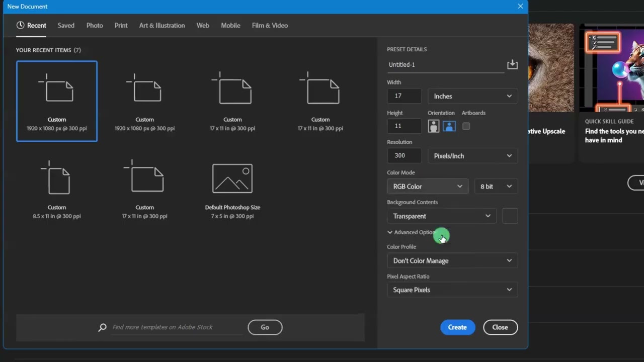Click the Go button for Adobe Stock search
644x362 pixels.
coord(265,327)
